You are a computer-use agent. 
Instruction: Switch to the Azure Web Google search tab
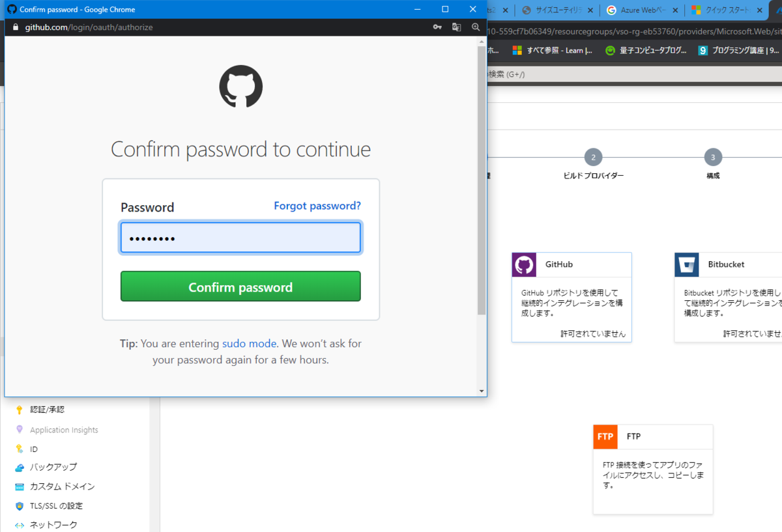pyautogui.click(x=642, y=10)
